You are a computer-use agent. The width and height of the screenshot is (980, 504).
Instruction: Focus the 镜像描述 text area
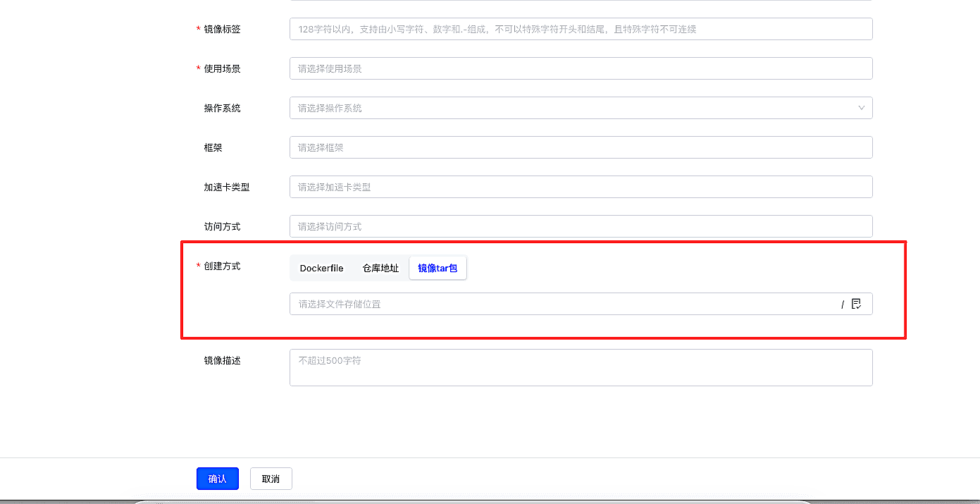point(581,367)
